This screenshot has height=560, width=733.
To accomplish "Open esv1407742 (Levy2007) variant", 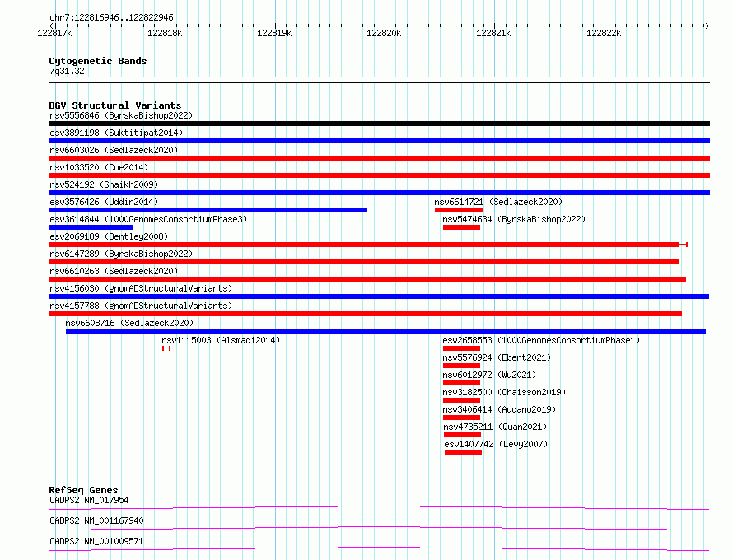I will pos(496,444).
